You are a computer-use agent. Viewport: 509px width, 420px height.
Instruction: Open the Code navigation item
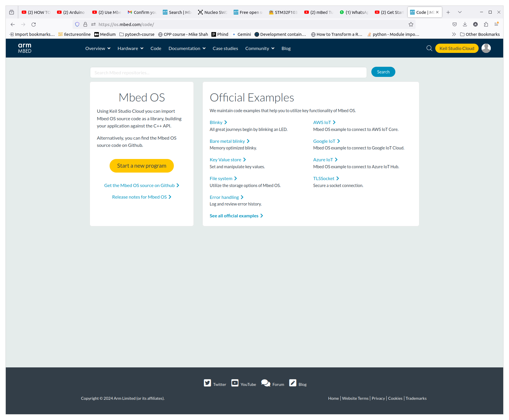(156, 48)
